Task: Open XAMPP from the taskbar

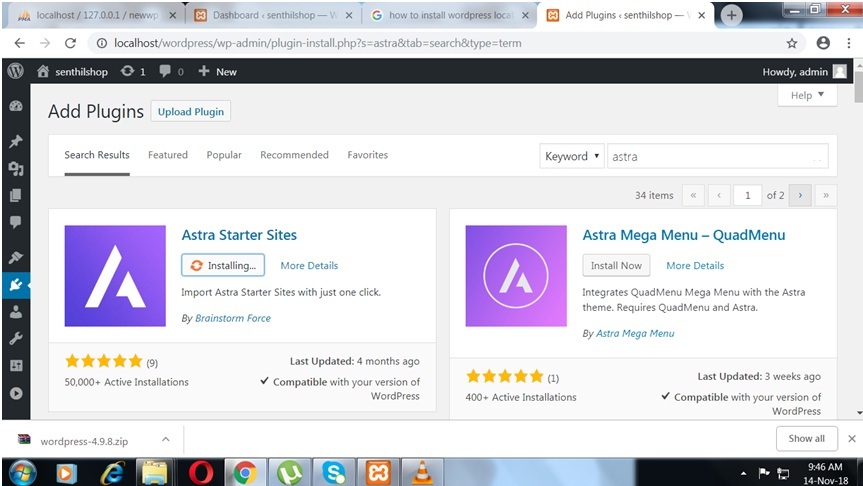Action: [377, 470]
